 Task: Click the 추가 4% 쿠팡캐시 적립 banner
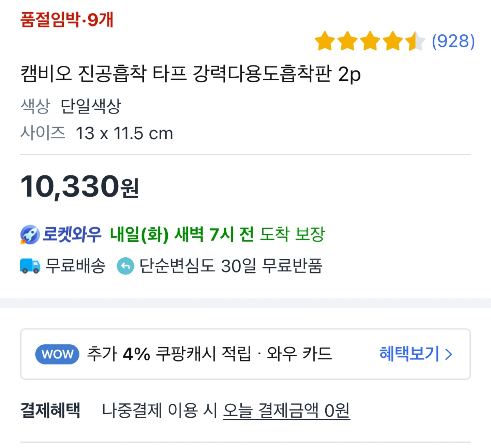tap(245, 354)
